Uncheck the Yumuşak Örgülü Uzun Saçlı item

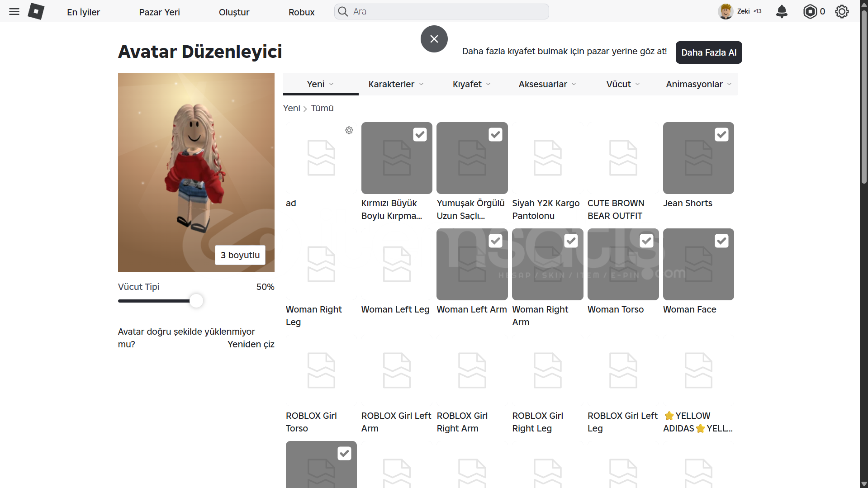click(x=495, y=135)
